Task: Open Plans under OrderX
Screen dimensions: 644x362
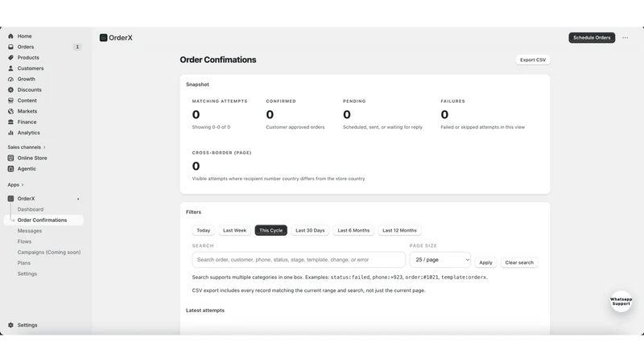Action: point(24,263)
